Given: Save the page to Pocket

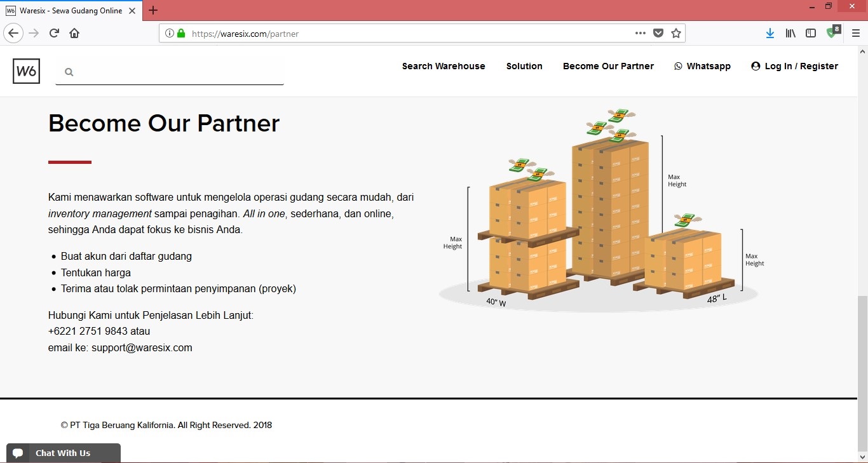Looking at the screenshot, I should point(659,34).
